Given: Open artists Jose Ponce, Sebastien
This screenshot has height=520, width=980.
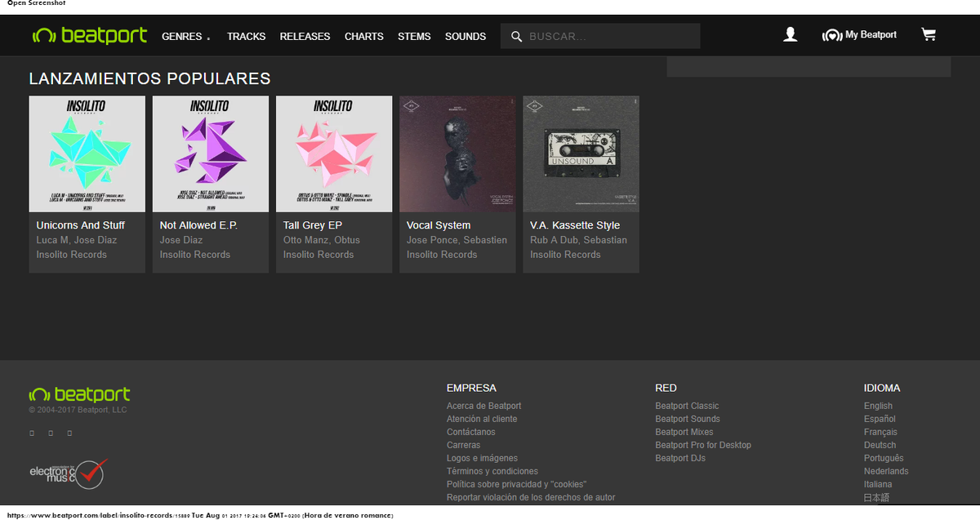Looking at the screenshot, I should 457,240.
